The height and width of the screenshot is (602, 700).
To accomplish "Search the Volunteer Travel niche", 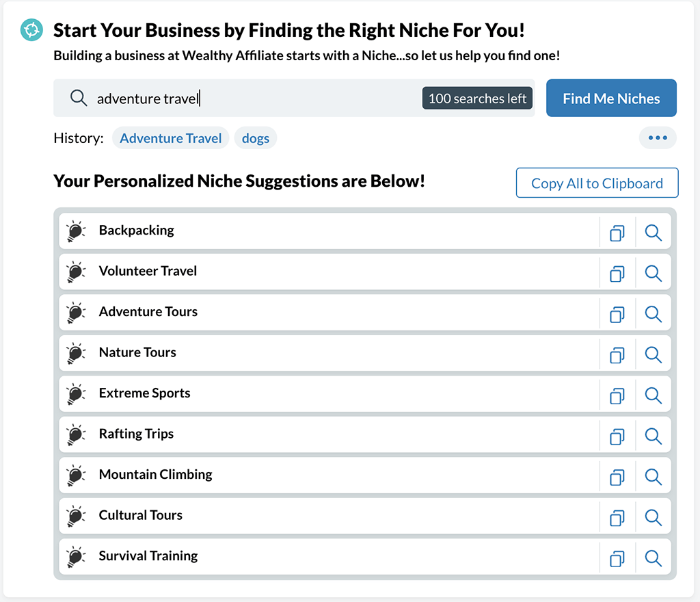I will [x=653, y=274].
